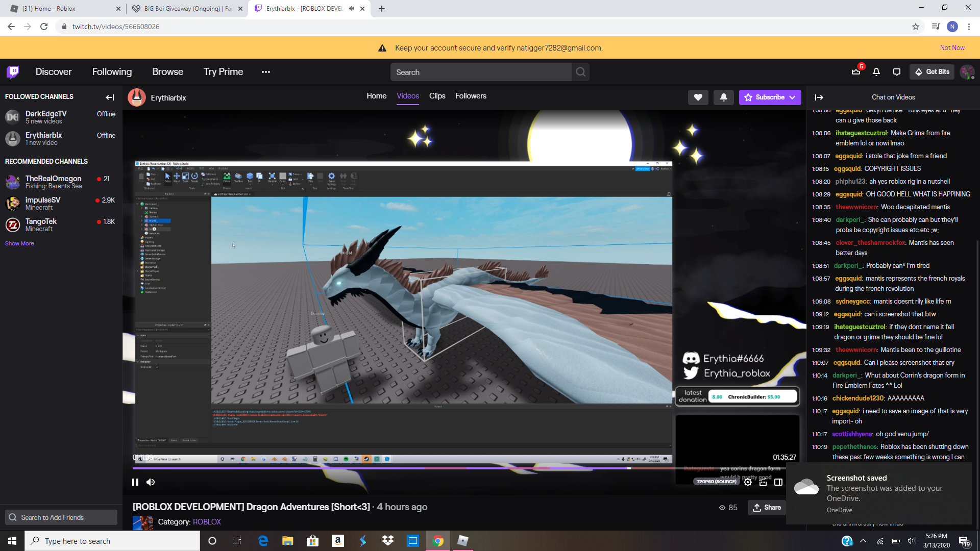The height and width of the screenshot is (551, 980).
Task: Toggle channel notifications bell beside Subscribe
Action: pos(724,97)
